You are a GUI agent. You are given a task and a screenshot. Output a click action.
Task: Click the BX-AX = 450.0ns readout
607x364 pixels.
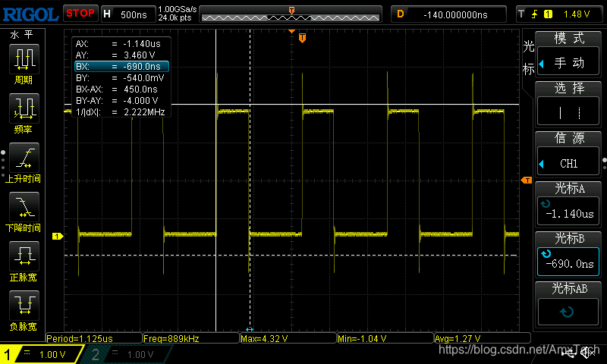tap(117, 89)
